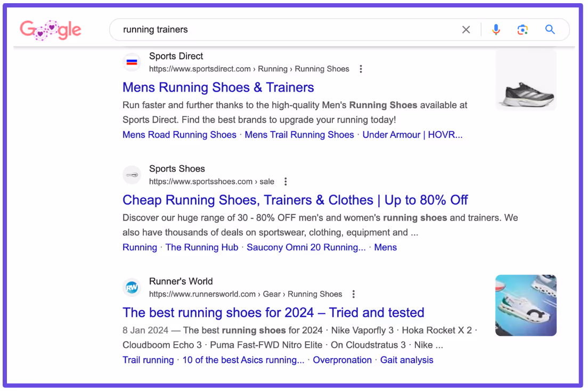Start voice search with microphone icon
This screenshot has width=588, height=391.
point(496,30)
